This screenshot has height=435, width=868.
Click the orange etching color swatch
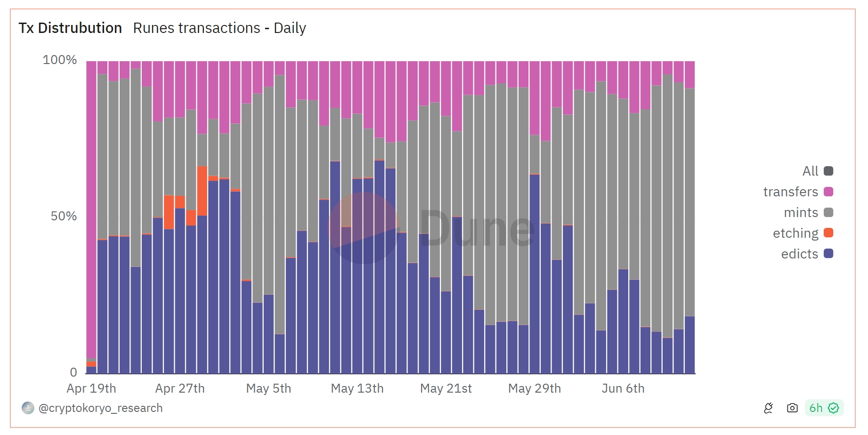[828, 233]
